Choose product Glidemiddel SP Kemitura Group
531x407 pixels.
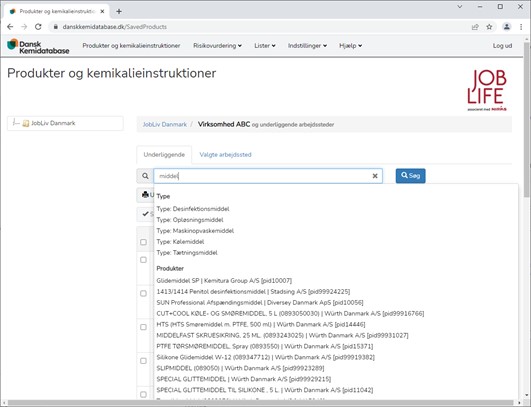tap(224, 281)
